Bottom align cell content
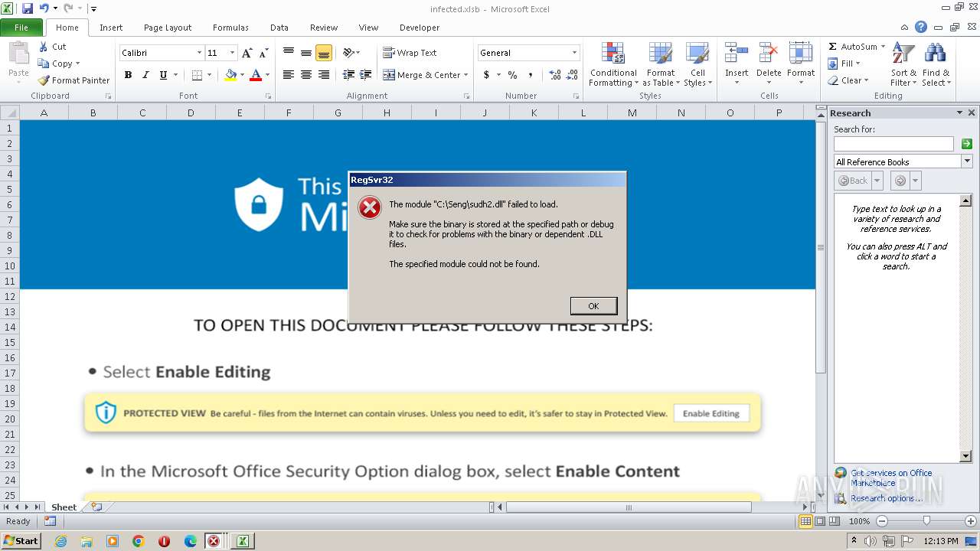 pos(324,53)
